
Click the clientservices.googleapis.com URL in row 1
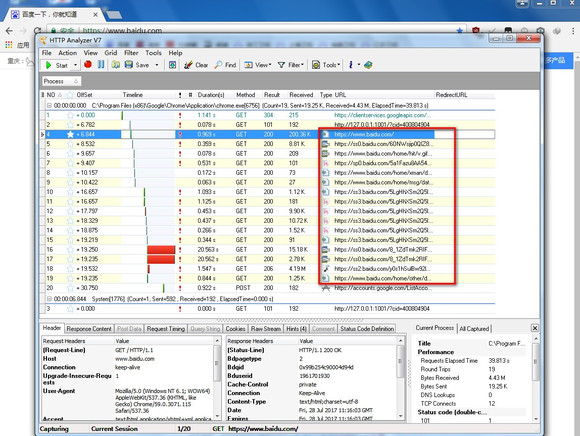[382, 115]
